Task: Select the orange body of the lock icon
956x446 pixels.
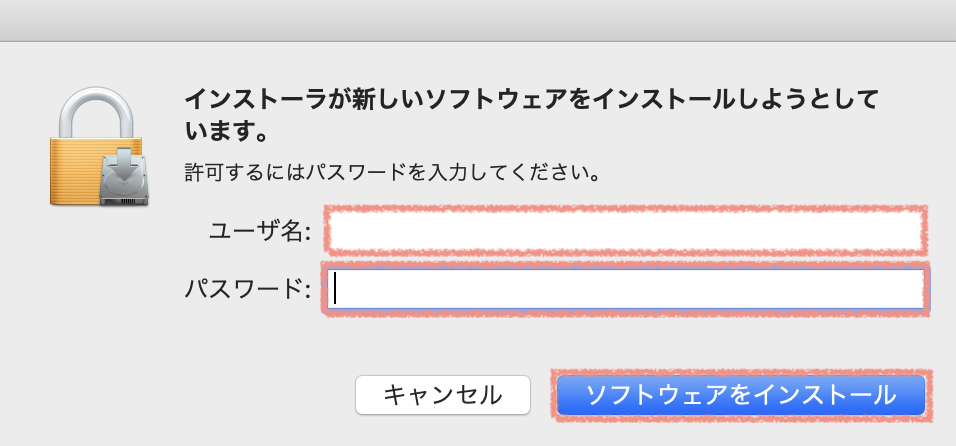Action: [x=76, y=171]
